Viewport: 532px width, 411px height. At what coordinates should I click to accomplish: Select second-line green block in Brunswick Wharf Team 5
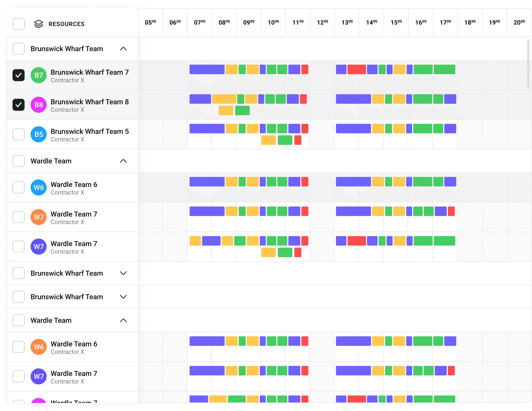coord(285,140)
